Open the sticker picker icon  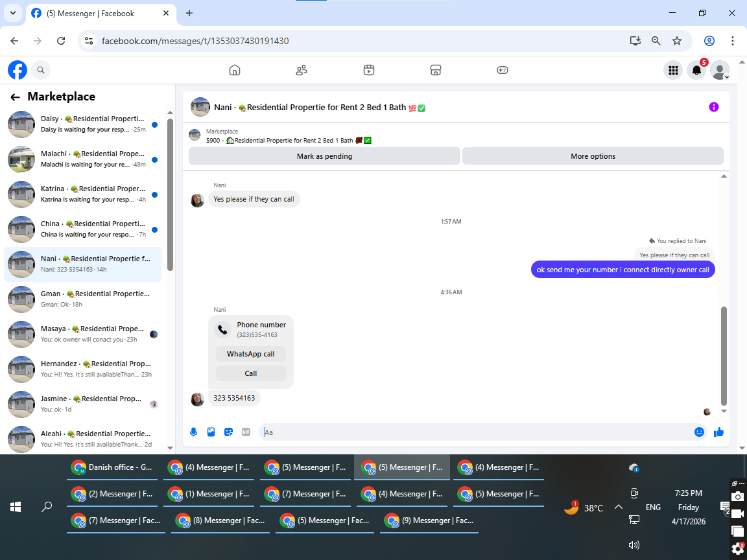(229, 432)
